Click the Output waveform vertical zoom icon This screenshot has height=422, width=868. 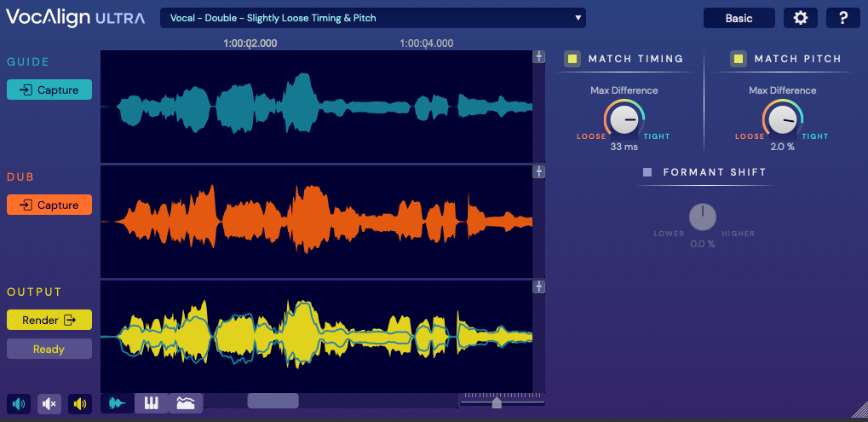(x=538, y=286)
